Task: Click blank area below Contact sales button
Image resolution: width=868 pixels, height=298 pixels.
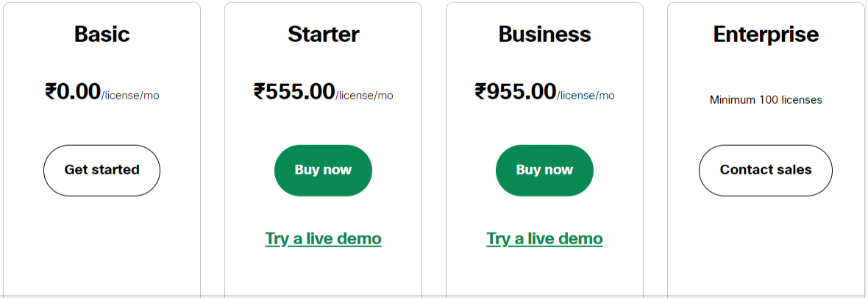Action: [765, 243]
